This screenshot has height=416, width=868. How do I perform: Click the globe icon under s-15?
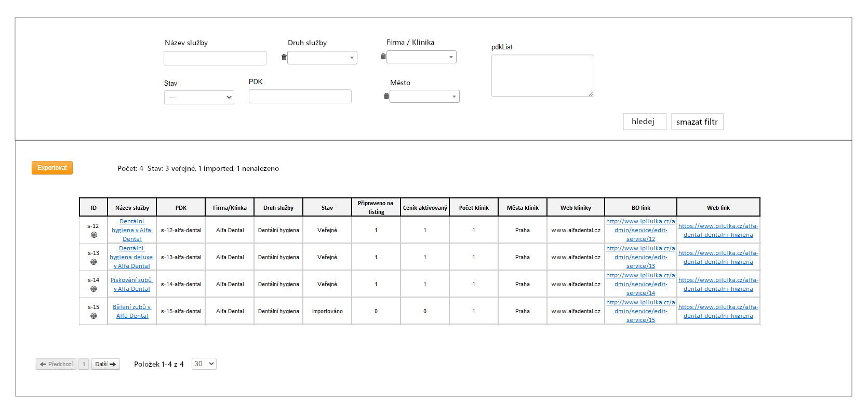(x=94, y=316)
